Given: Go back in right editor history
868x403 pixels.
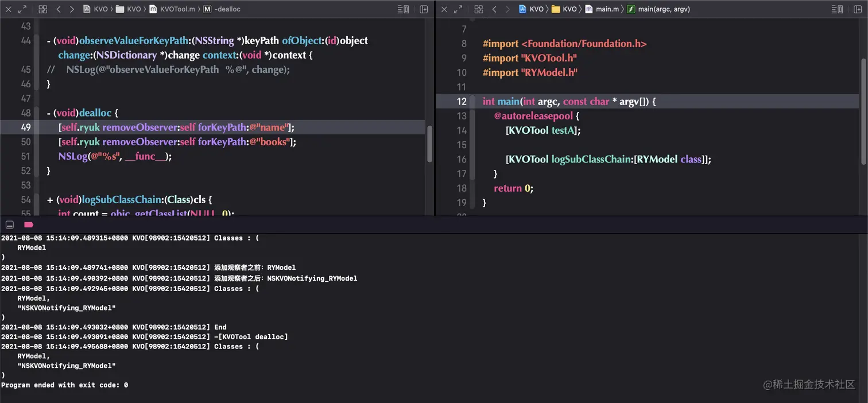Looking at the screenshot, I should click(494, 9).
